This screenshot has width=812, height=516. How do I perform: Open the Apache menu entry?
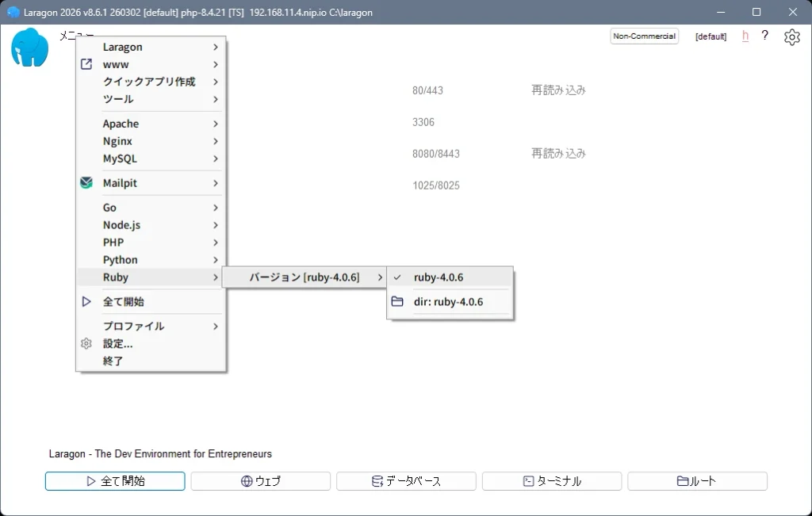point(151,124)
